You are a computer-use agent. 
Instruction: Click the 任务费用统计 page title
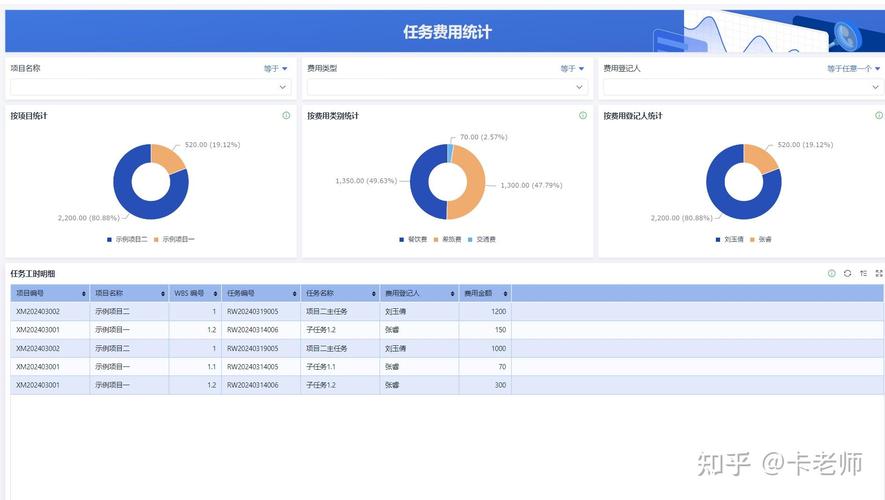point(447,32)
